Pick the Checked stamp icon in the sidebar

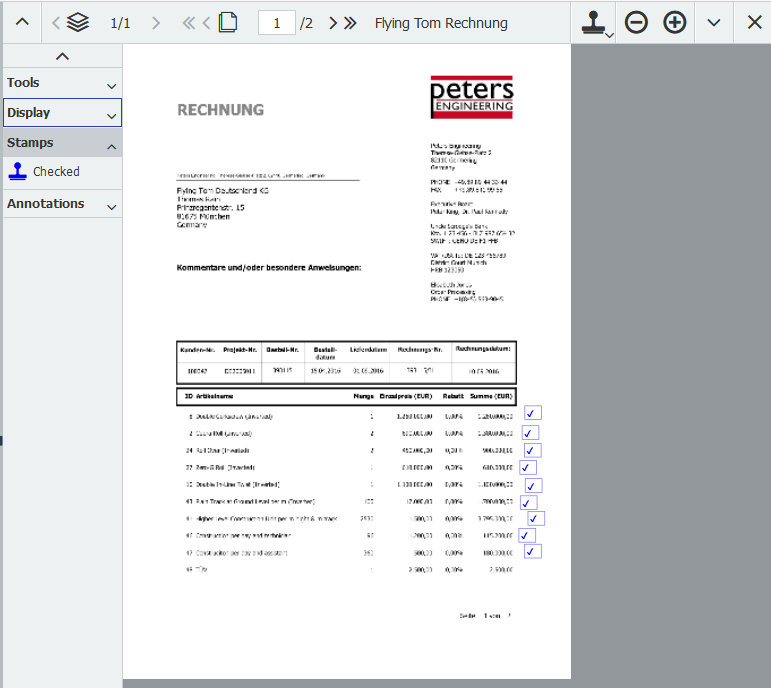[x=18, y=171]
